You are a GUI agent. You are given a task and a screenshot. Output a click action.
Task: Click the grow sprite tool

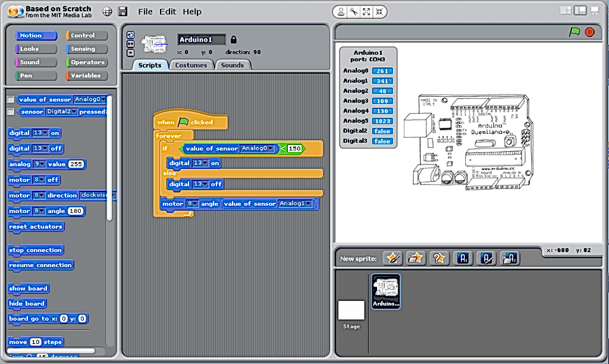tap(366, 11)
